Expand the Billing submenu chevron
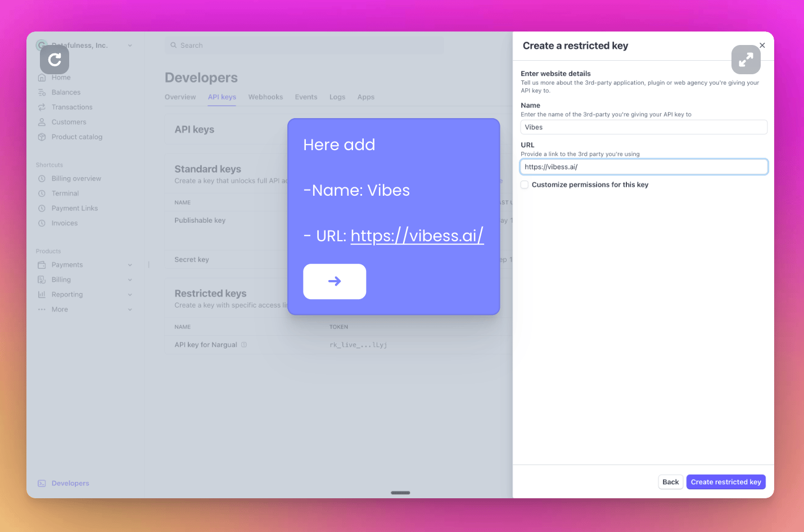The image size is (804, 532). point(130,279)
